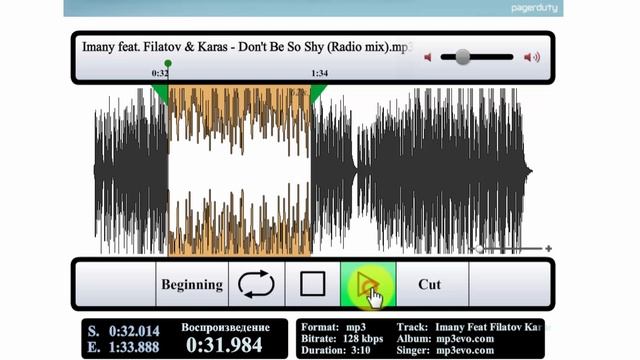The width and height of the screenshot is (640, 360).
Task: Click the 0:32 start time label
Action: [160, 73]
